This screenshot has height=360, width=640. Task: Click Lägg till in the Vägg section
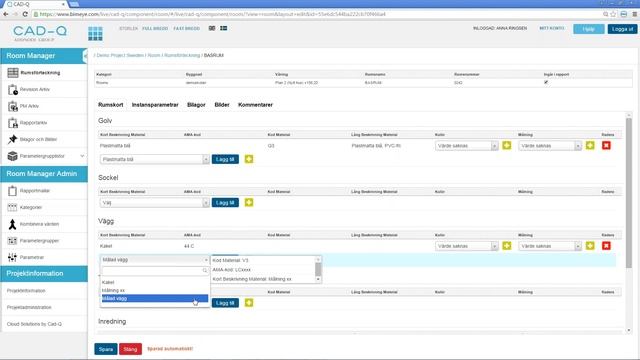(x=225, y=303)
